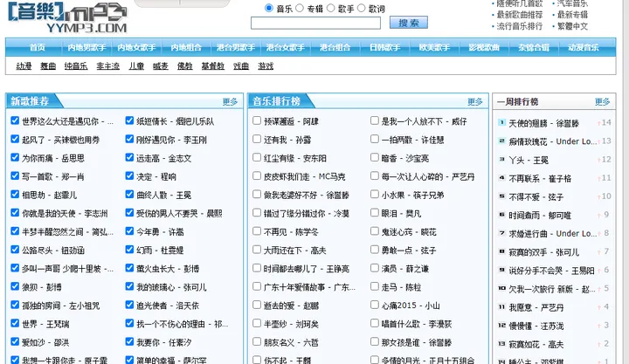629x364 pixels.
Task: Select the 音乐 search type radio button
Action: coord(269,8)
